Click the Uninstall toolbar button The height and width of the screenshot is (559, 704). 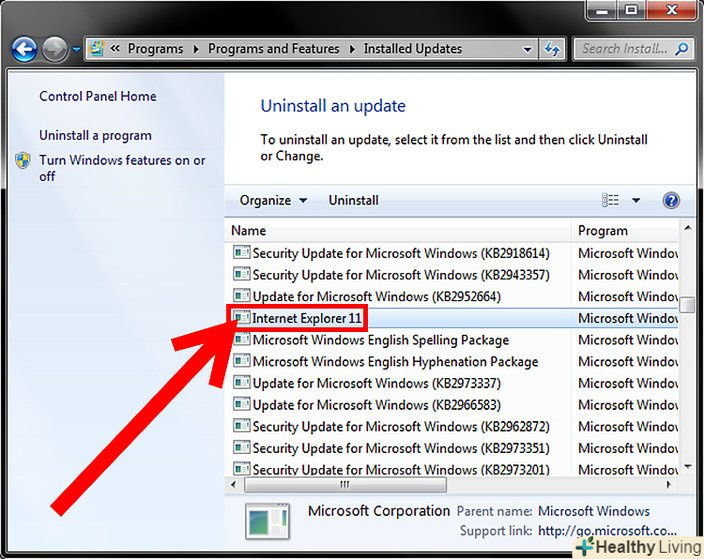click(353, 200)
